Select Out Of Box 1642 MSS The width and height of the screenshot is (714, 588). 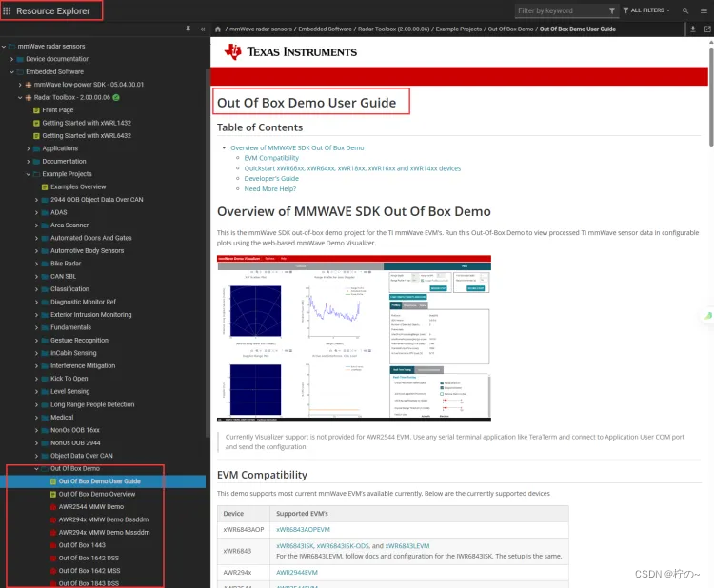tap(89, 570)
